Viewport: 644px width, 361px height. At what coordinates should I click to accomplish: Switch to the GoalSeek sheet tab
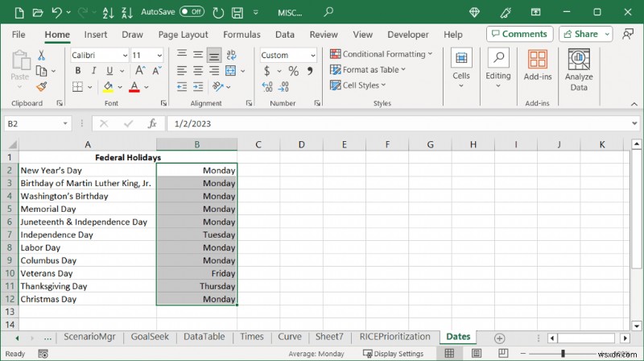pos(150,337)
